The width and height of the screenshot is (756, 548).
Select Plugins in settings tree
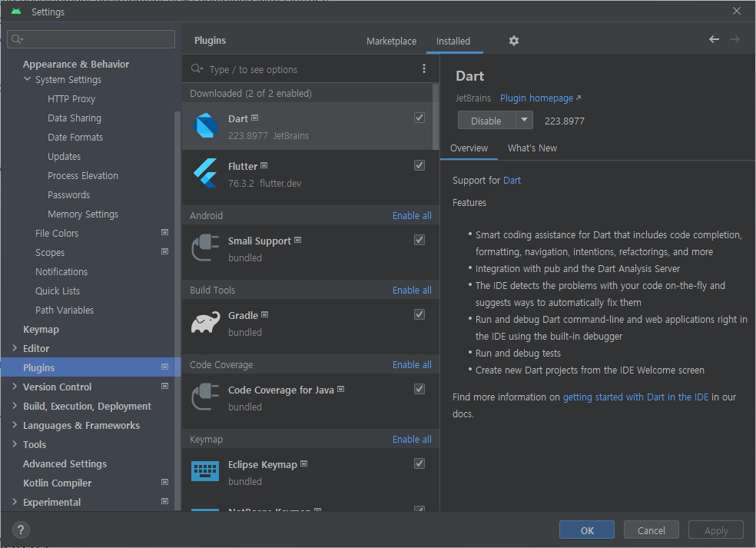point(91,367)
